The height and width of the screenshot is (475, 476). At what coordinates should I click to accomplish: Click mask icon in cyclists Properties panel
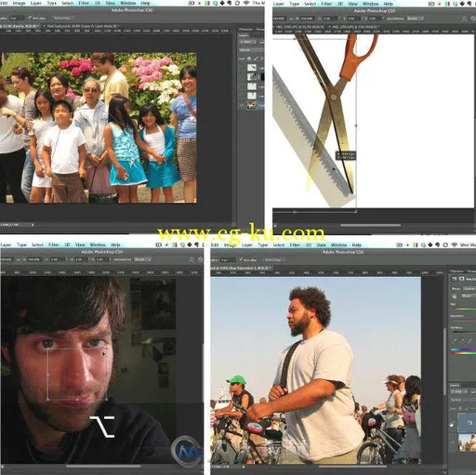click(x=462, y=279)
